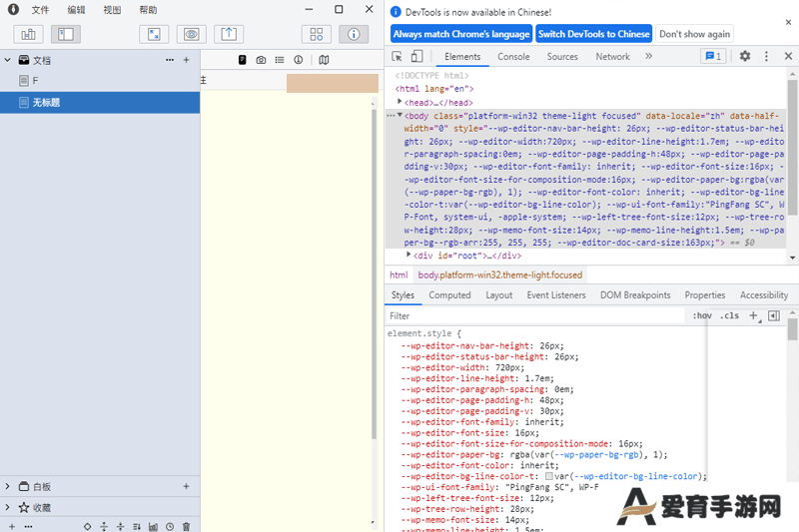Click the bg-line-color color swatch
This screenshot has height=532, width=799.
(x=548, y=476)
